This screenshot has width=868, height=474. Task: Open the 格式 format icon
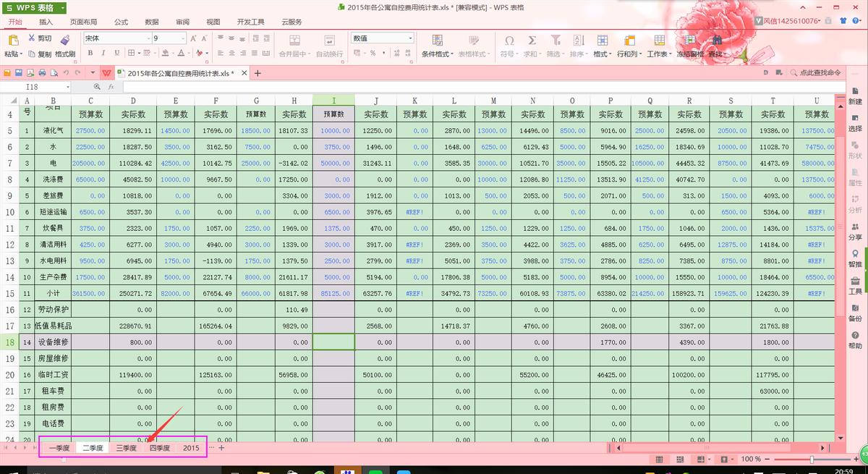[x=602, y=41]
